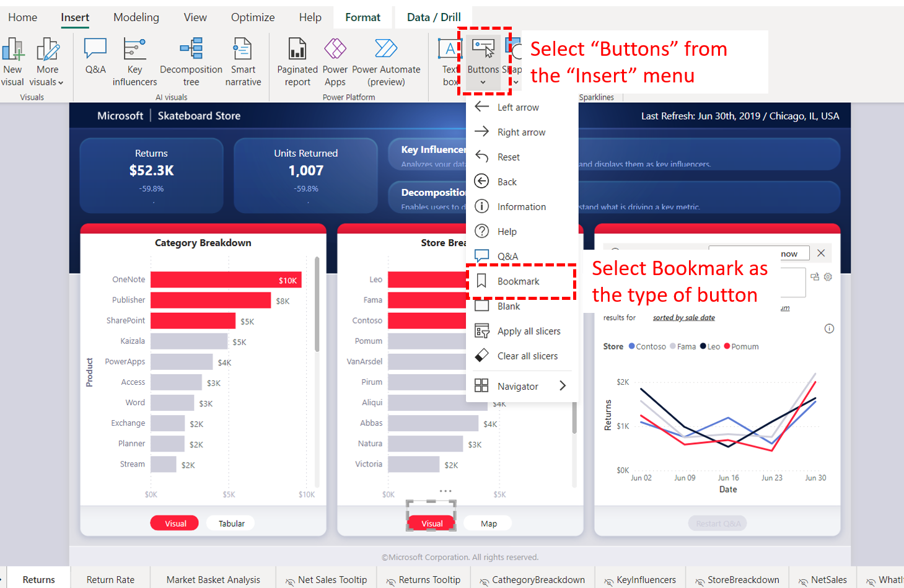Open the Data / Drill tab
Viewport: 904px width, 588px height.
point(434,17)
